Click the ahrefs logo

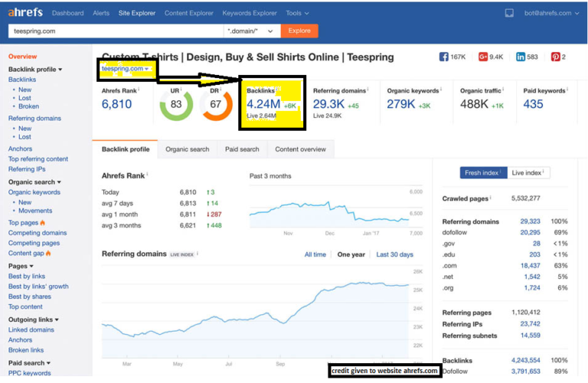pos(25,12)
